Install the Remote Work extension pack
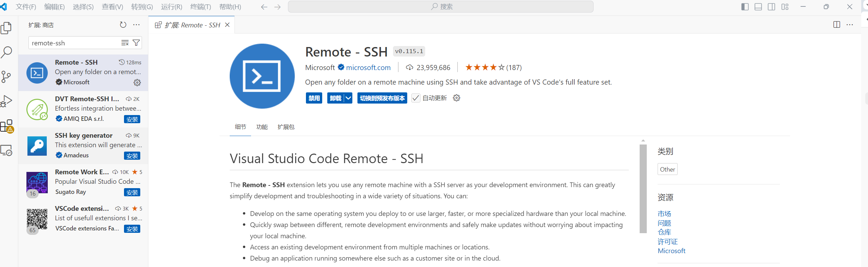This screenshot has height=267, width=868. point(132,193)
